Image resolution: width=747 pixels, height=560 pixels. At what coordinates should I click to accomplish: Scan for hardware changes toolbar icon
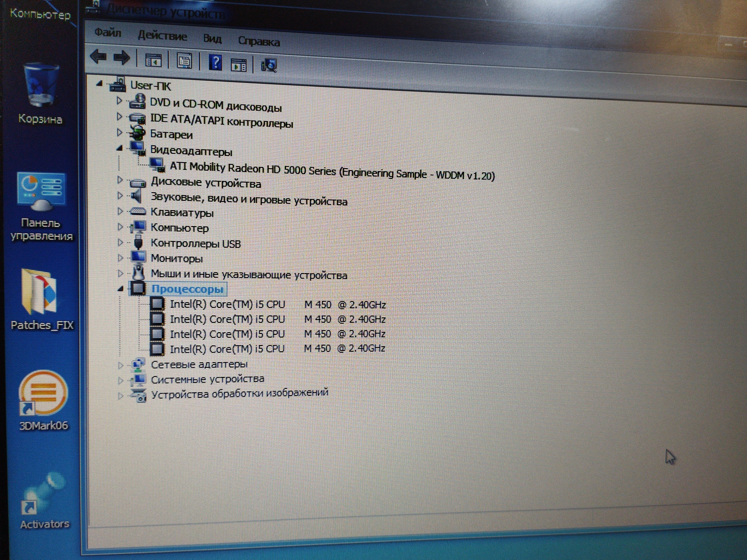point(269,65)
